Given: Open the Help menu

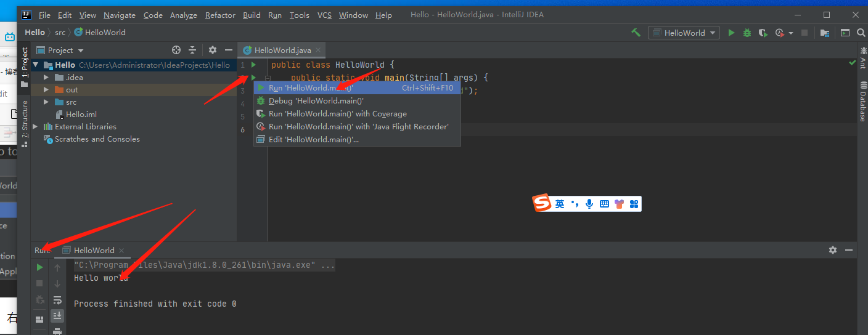Looking at the screenshot, I should [383, 15].
